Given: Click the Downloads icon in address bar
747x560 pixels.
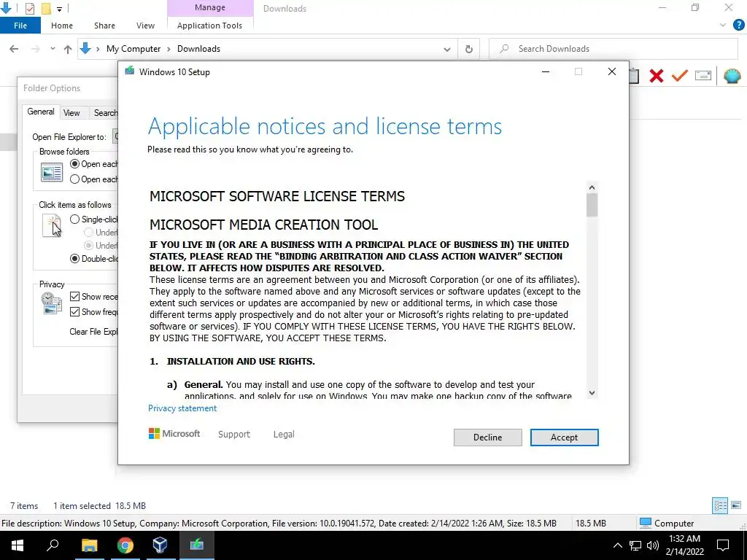Looking at the screenshot, I should tap(85, 48).
